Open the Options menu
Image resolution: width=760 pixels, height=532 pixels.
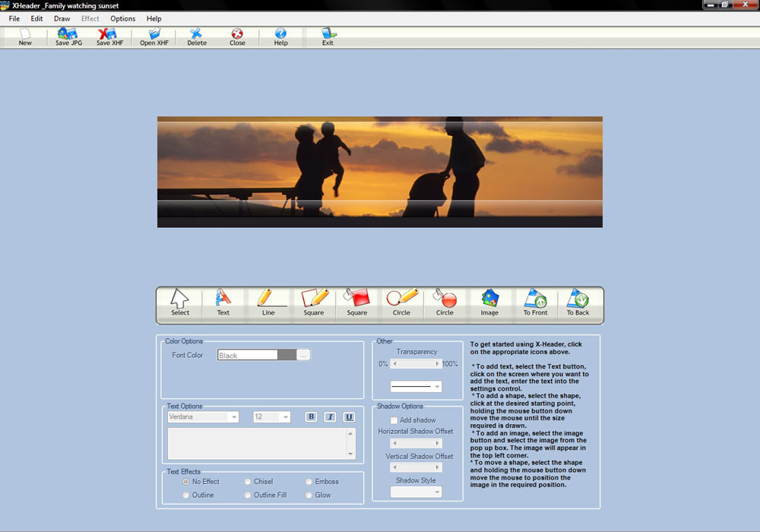tap(122, 18)
